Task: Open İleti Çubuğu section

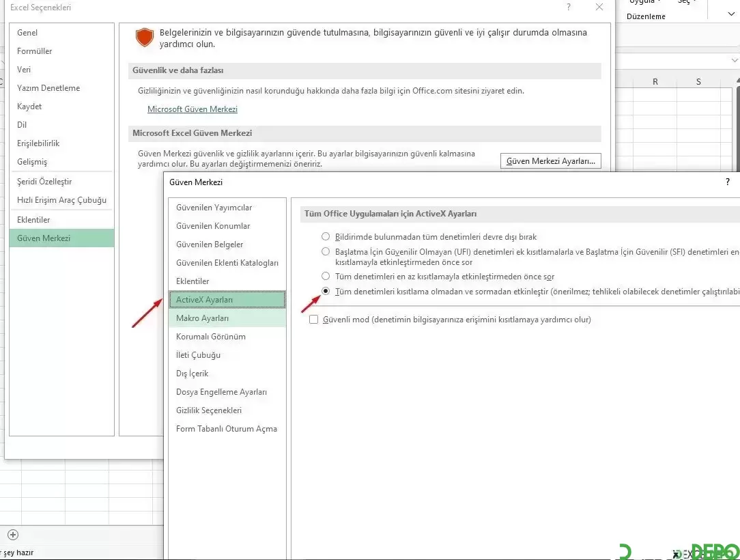Action: point(227,354)
